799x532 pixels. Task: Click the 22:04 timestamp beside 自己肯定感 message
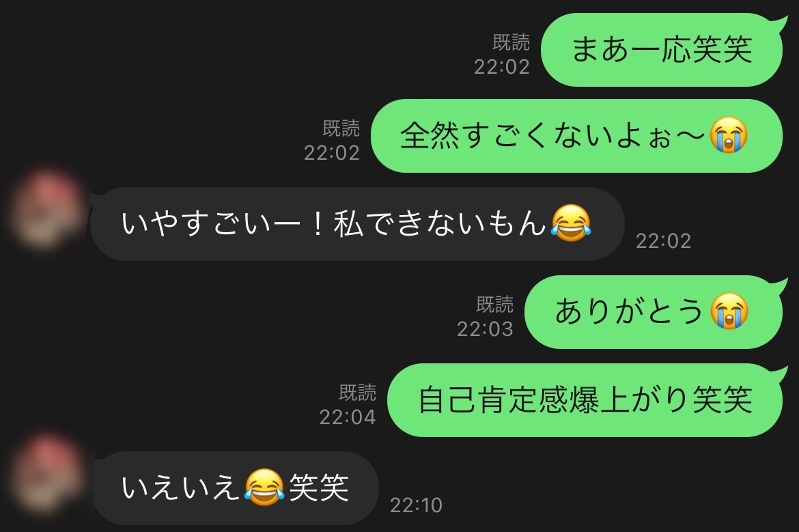tap(348, 417)
